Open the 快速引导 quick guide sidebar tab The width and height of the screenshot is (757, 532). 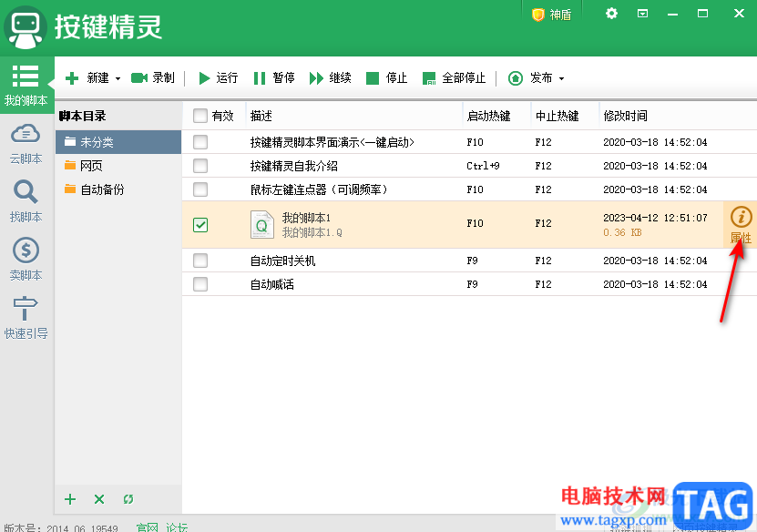26,318
